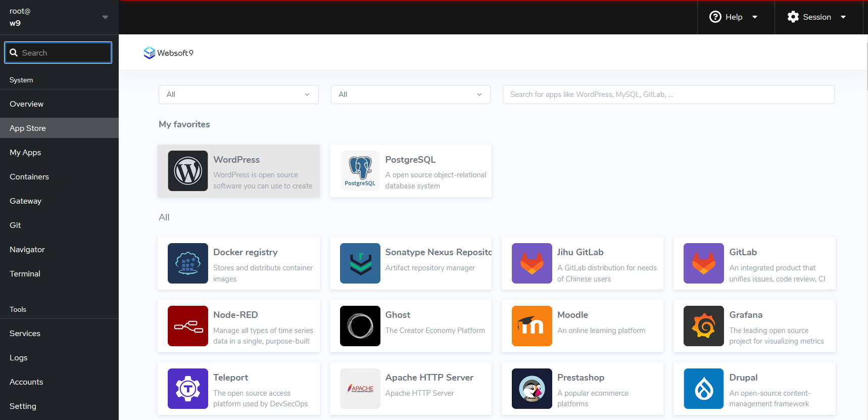This screenshot has width=868, height=420.
Task: Click the WordPress logo icon
Action: [187, 171]
